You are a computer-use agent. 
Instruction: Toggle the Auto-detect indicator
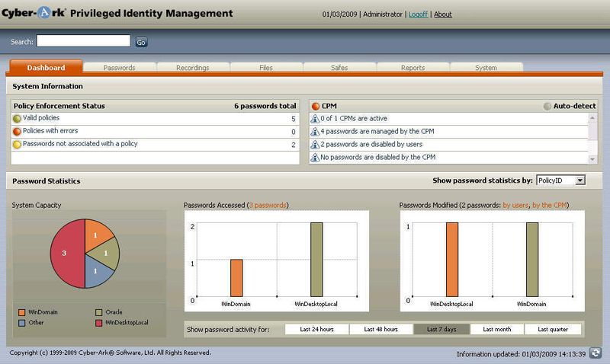[x=547, y=106]
